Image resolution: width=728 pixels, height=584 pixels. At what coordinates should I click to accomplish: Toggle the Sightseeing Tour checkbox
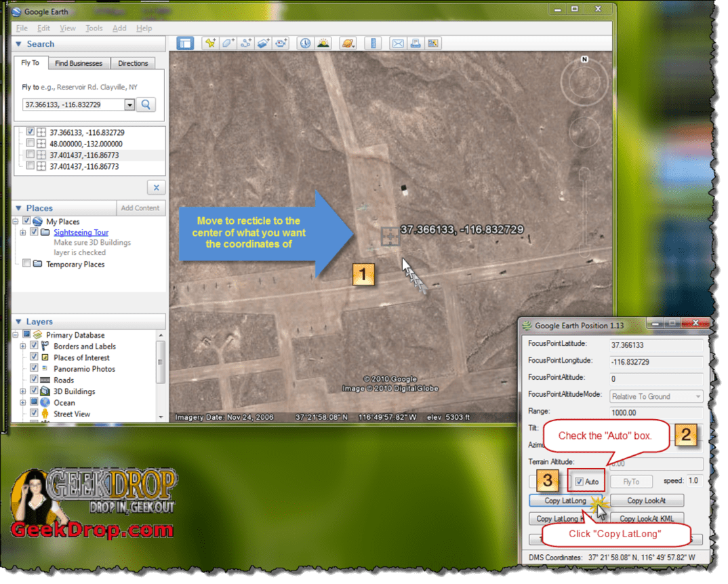(34, 231)
